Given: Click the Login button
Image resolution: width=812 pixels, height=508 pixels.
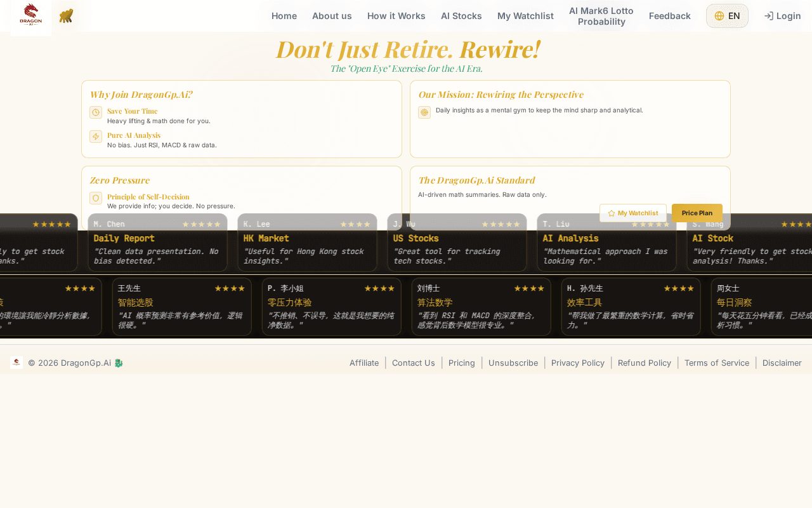Looking at the screenshot, I should click(782, 16).
